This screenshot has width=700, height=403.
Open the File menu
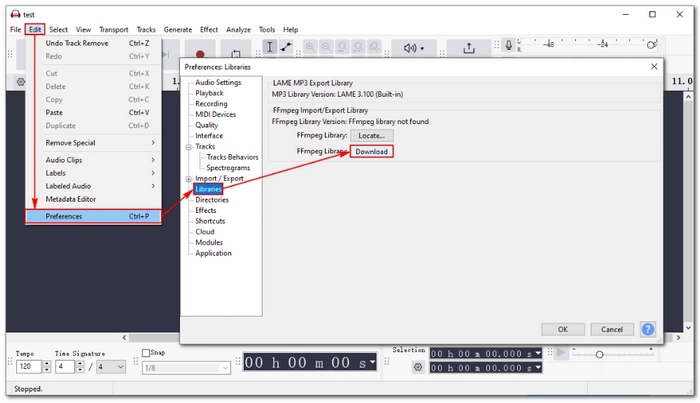[16, 29]
